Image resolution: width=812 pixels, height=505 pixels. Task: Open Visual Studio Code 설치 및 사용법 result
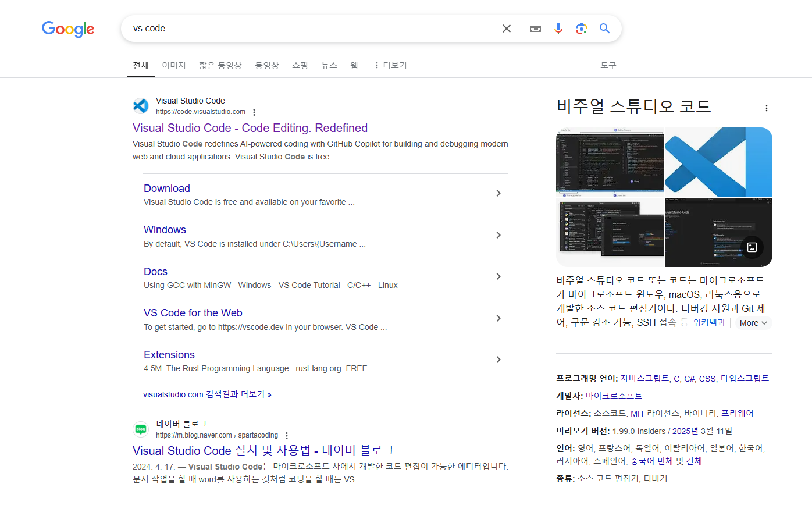pyautogui.click(x=263, y=450)
